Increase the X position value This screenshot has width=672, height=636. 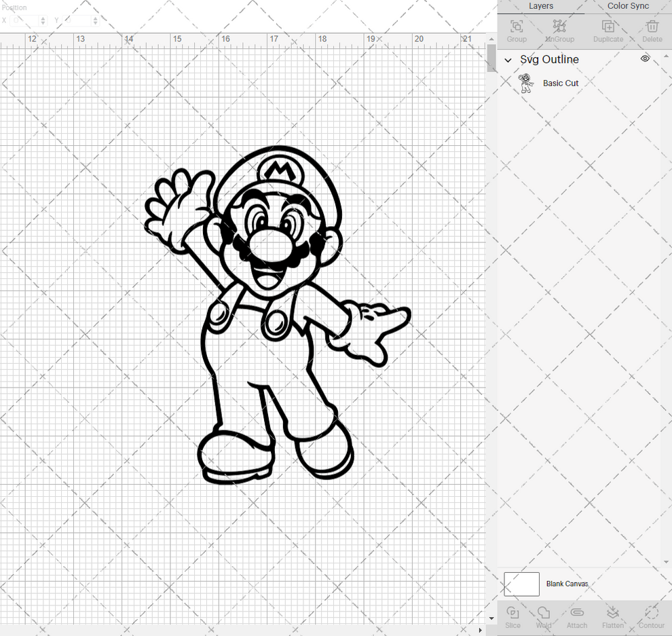point(43,18)
